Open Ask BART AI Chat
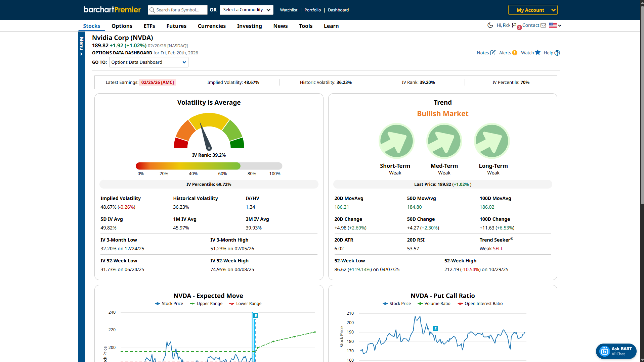Image resolution: width=644 pixels, height=362 pixels. 616,351
